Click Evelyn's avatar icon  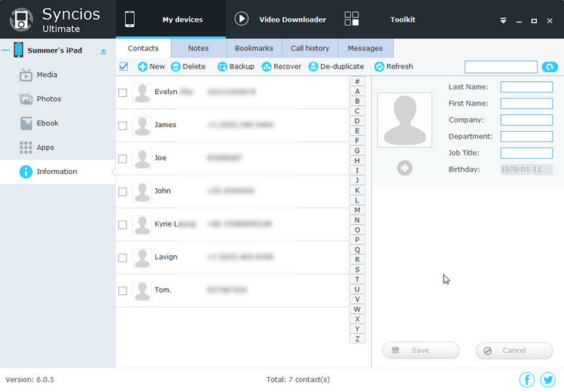(142, 93)
